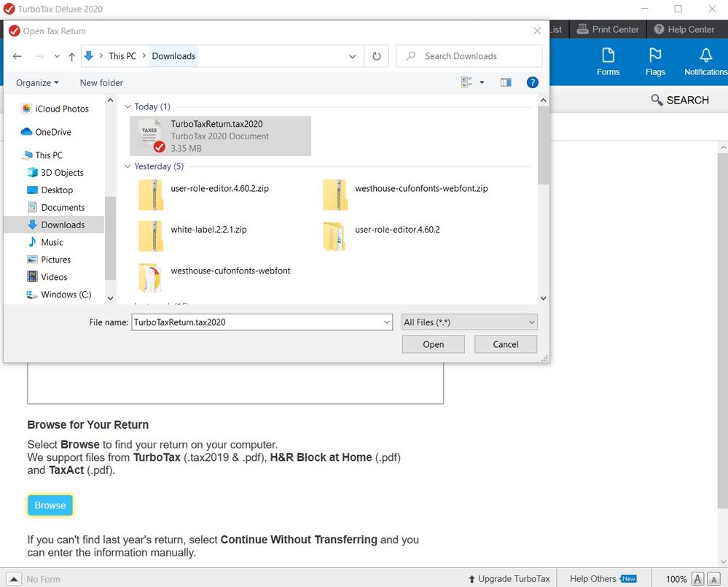Screen dimensions: 728x587
Task: Collapse the Today (1) group
Action: (128, 106)
